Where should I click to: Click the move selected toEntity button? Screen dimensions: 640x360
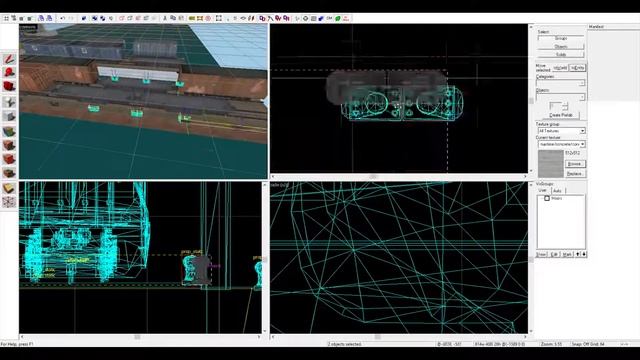pyautogui.click(x=578, y=68)
